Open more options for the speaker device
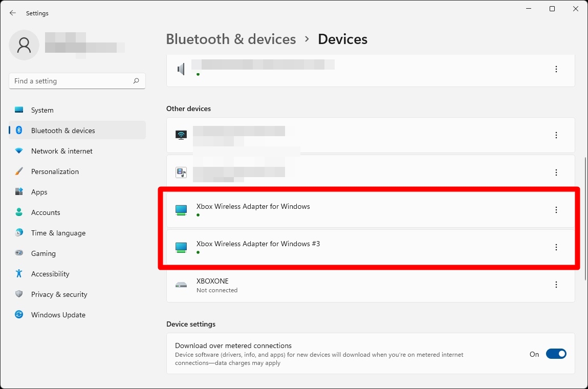The width and height of the screenshot is (588, 389). coord(556,69)
